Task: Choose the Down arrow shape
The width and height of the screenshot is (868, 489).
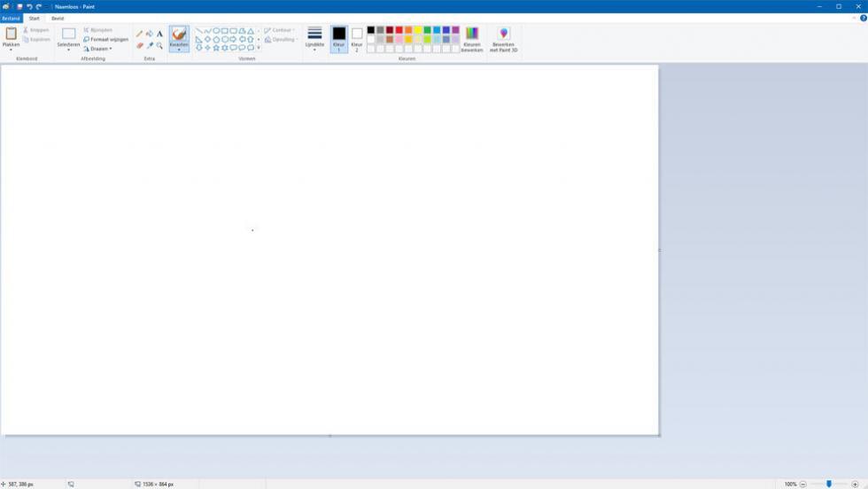Action: (x=198, y=48)
